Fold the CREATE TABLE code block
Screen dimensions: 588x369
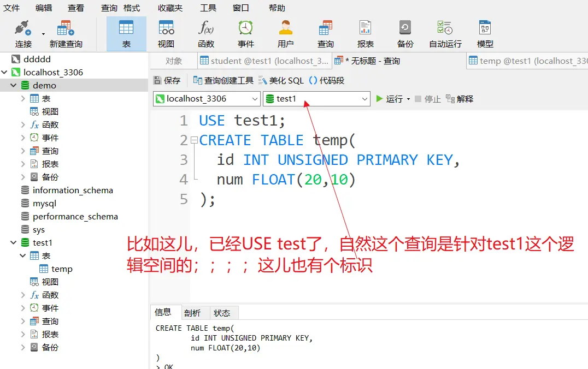click(x=194, y=140)
